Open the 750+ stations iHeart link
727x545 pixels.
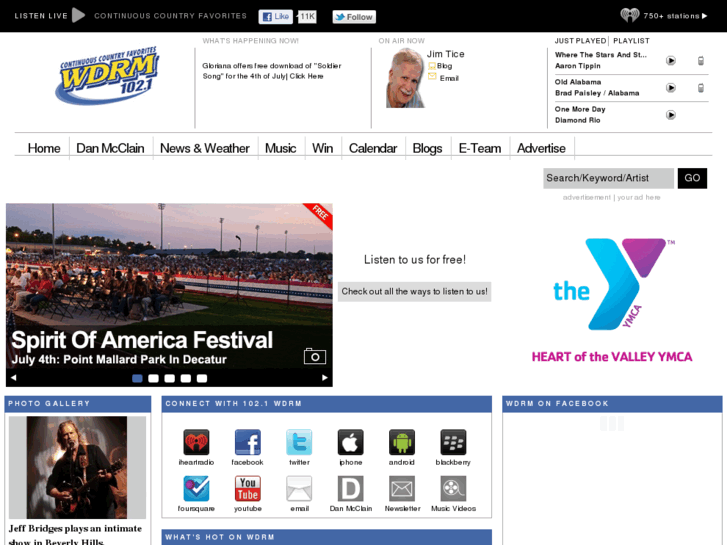click(x=675, y=16)
